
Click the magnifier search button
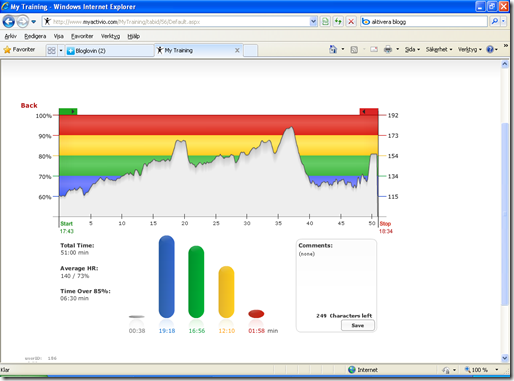(495, 22)
